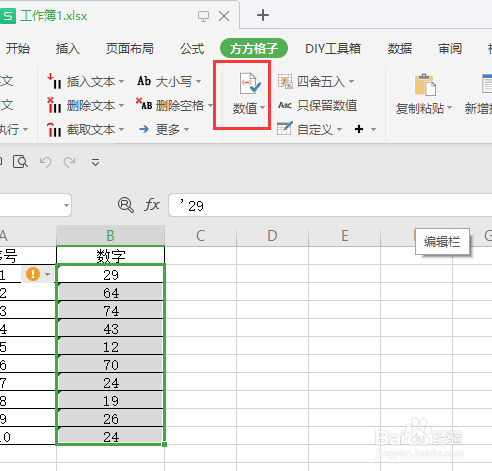Click the cell containing 29
492x471 pixels.
click(x=111, y=274)
